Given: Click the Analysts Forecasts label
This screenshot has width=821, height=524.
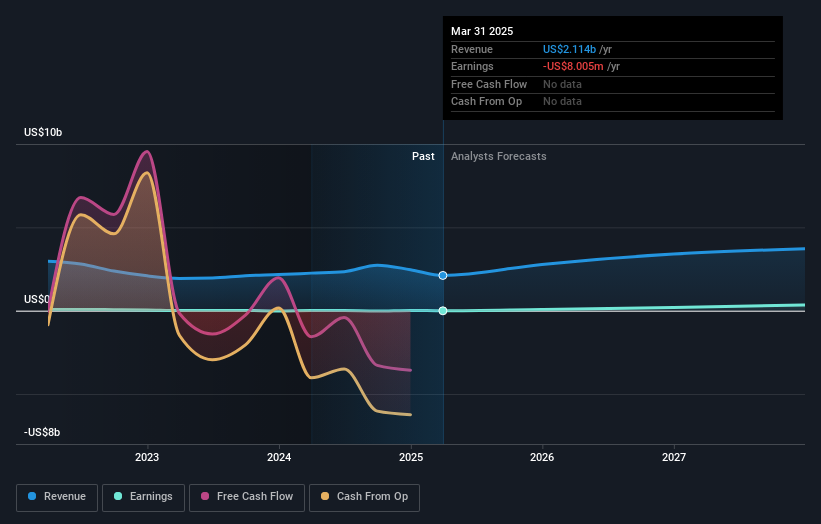Looking at the screenshot, I should [498, 157].
